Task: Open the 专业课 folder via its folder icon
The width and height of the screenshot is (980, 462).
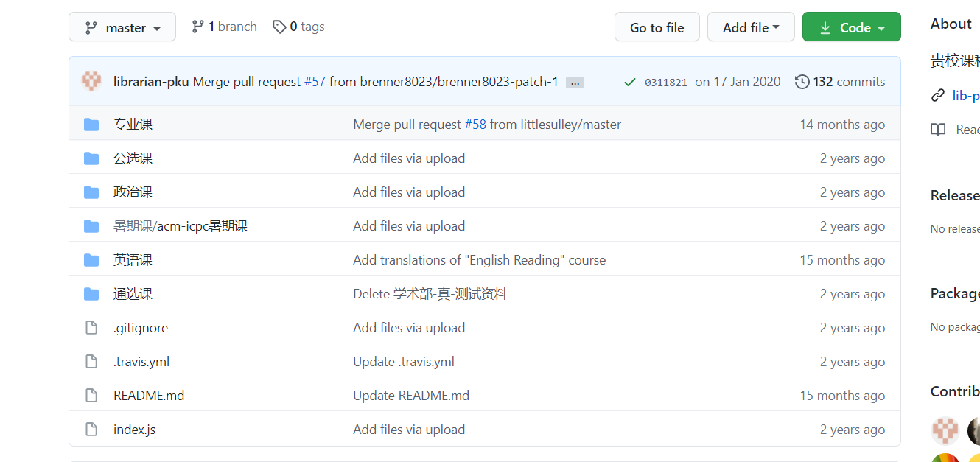Action: (x=91, y=124)
